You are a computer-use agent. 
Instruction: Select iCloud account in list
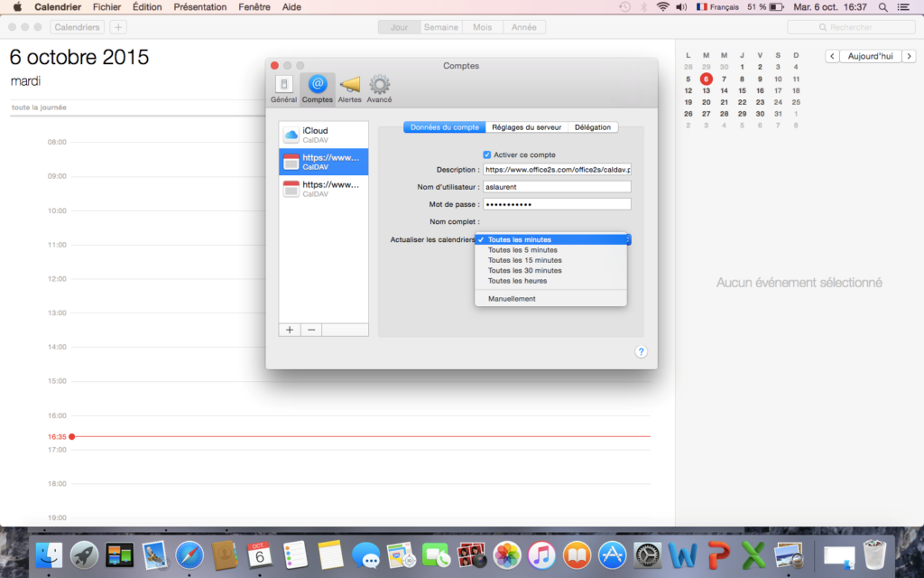click(323, 135)
